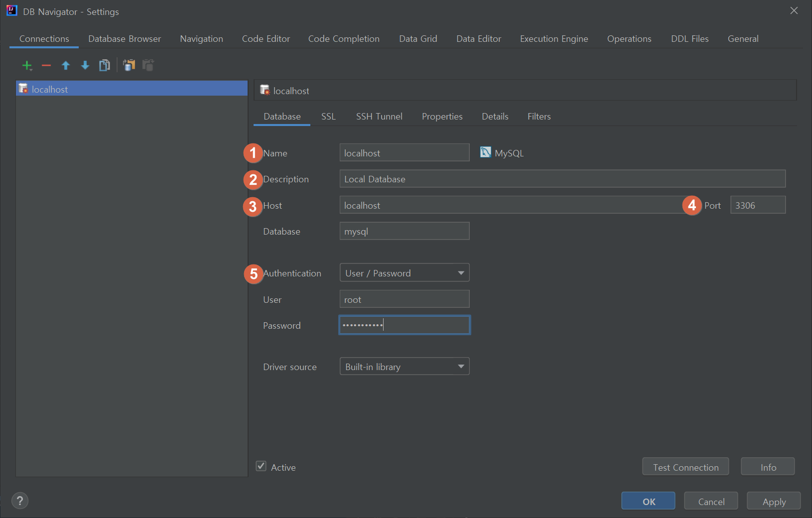Open the Data Grid tab
The width and height of the screenshot is (812, 518).
click(418, 39)
